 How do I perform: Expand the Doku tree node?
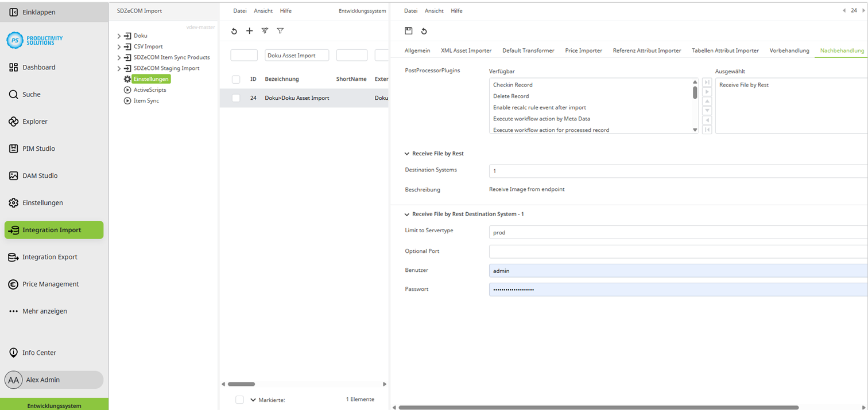point(119,35)
